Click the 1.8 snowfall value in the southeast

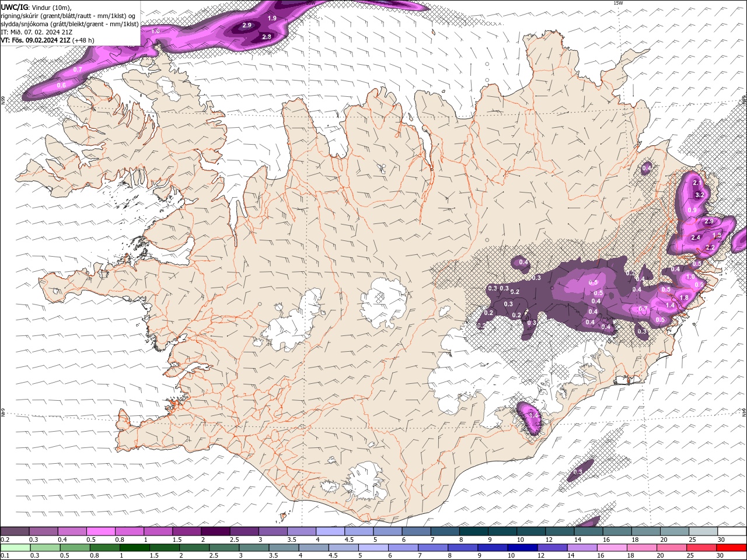click(685, 297)
